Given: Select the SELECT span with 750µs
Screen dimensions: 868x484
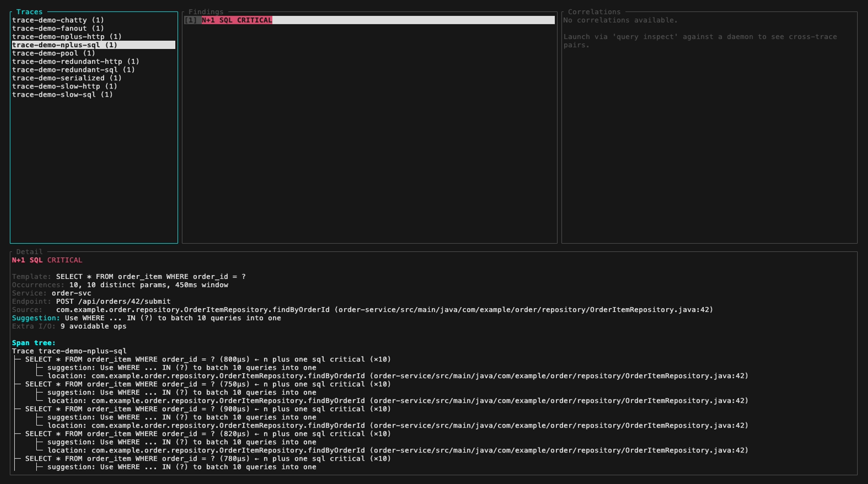Looking at the screenshot, I should [x=208, y=384].
